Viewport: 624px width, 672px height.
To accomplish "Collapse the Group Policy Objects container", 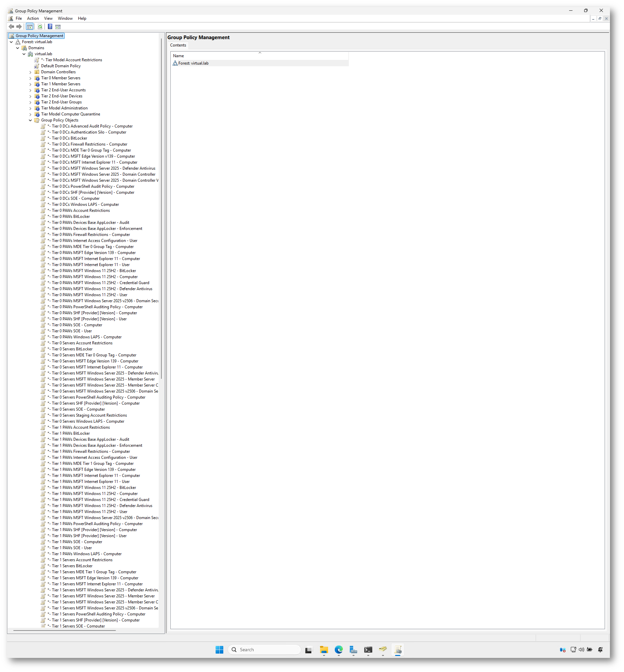I will click(30, 120).
